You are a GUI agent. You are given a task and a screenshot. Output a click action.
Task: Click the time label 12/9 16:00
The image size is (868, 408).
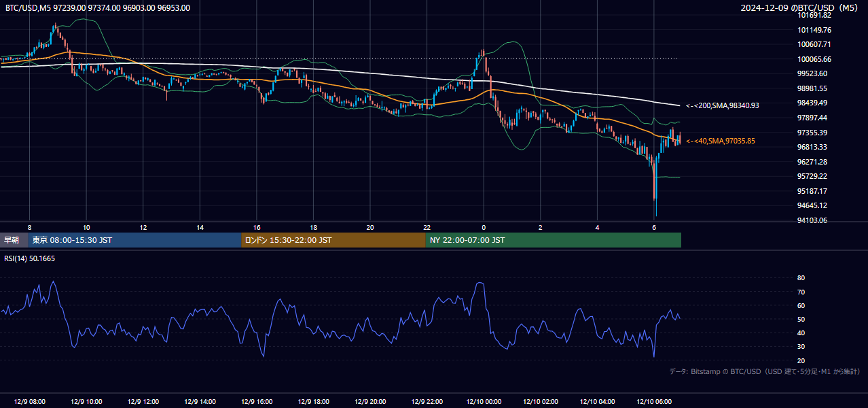pos(257,402)
